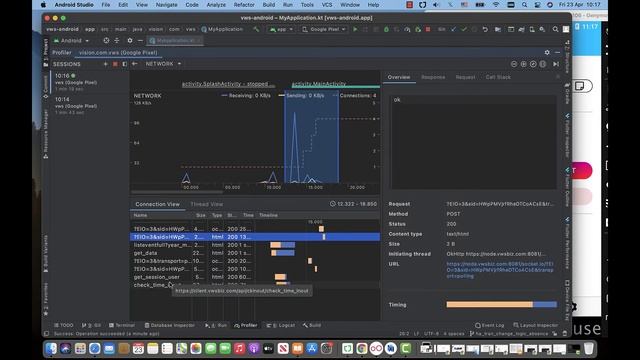Open Search Everywhere magnifier icon
The width and height of the screenshot is (640, 360).
click(556, 29)
